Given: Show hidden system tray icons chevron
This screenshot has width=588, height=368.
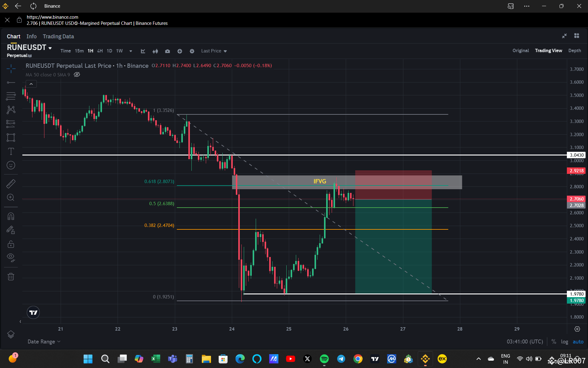Looking at the screenshot, I should 479,359.
